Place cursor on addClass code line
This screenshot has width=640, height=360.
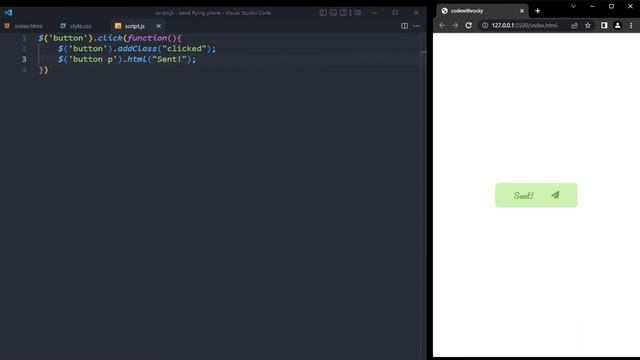coord(136,49)
